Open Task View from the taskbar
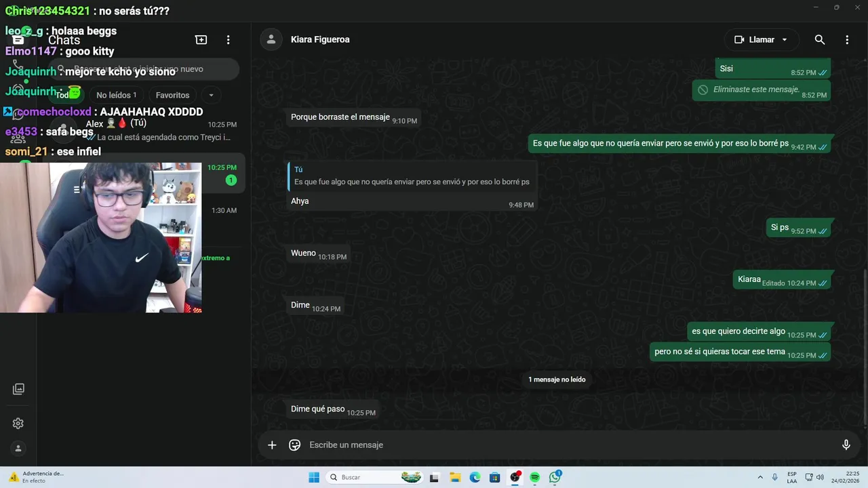Image resolution: width=868 pixels, height=488 pixels. [x=435, y=477]
